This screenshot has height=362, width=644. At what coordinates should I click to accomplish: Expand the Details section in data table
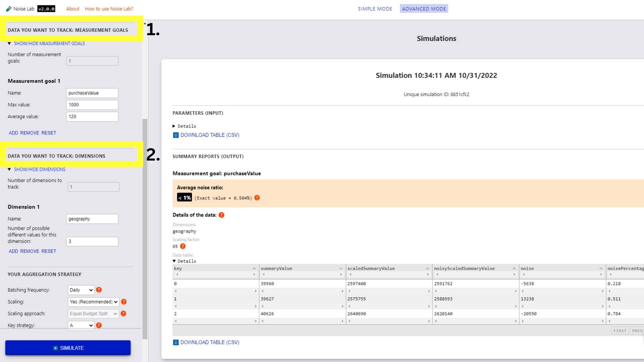click(x=184, y=261)
